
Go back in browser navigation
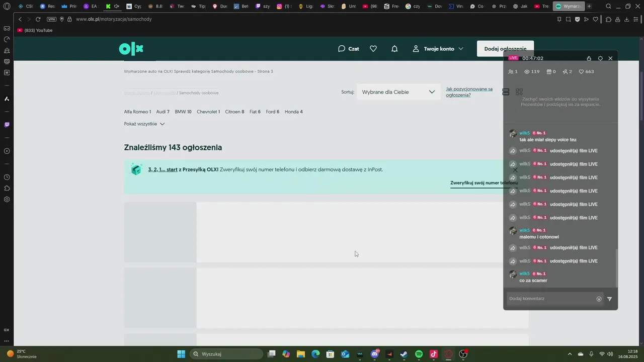tap(20, 19)
